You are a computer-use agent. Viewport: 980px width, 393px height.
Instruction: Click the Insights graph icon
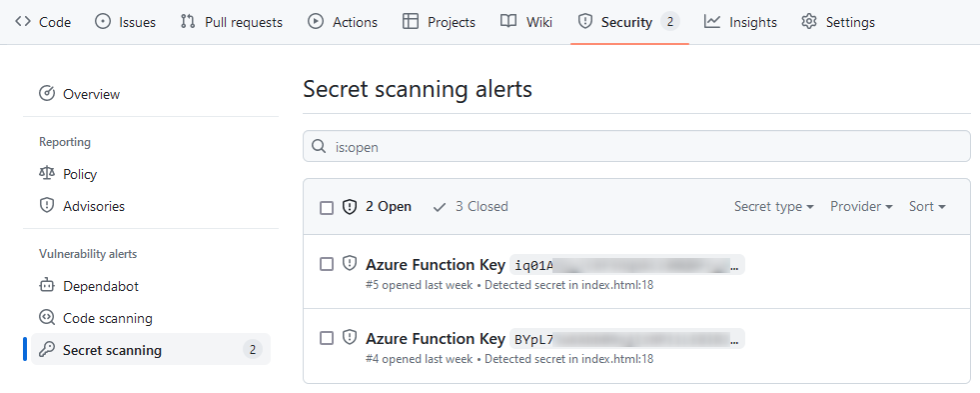point(712,22)
